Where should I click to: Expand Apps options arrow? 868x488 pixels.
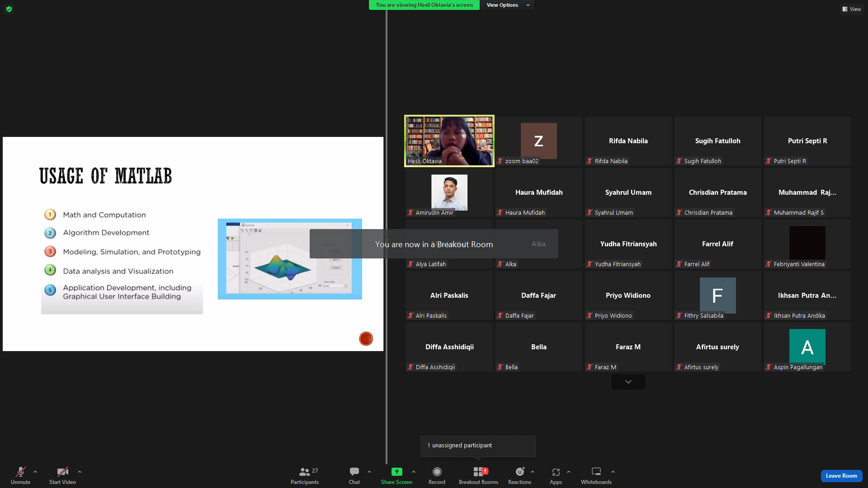click(x=569, y=472)
